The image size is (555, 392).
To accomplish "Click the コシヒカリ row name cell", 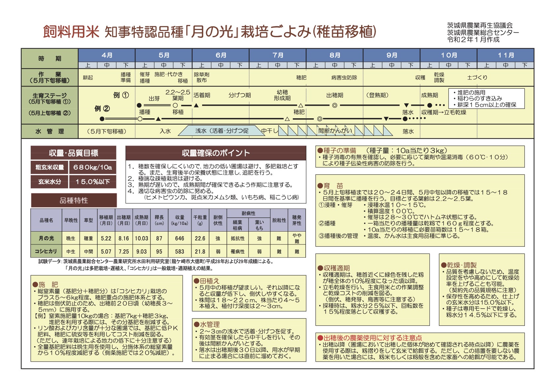I will [x=46, y=251].
